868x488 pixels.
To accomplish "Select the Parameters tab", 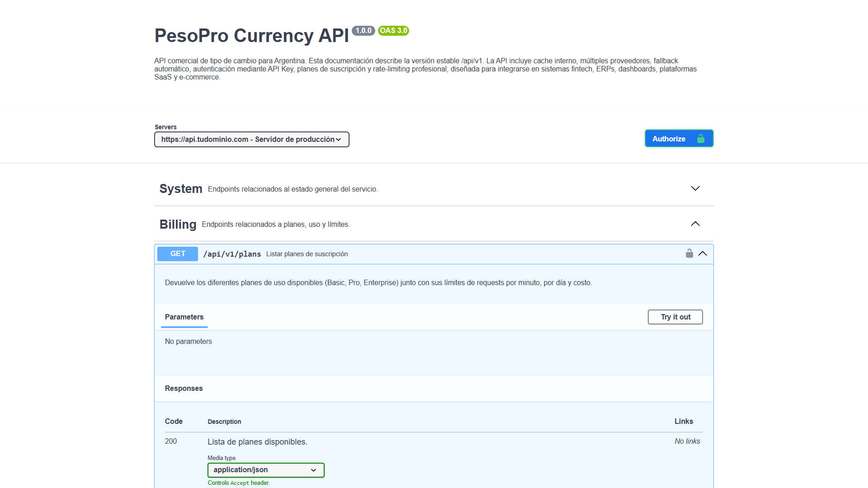I will tap(184, 317).
